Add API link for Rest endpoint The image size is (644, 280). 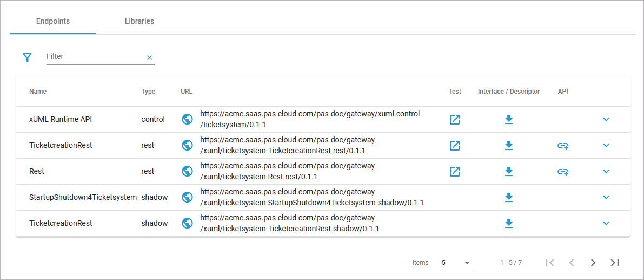point(563,171)
